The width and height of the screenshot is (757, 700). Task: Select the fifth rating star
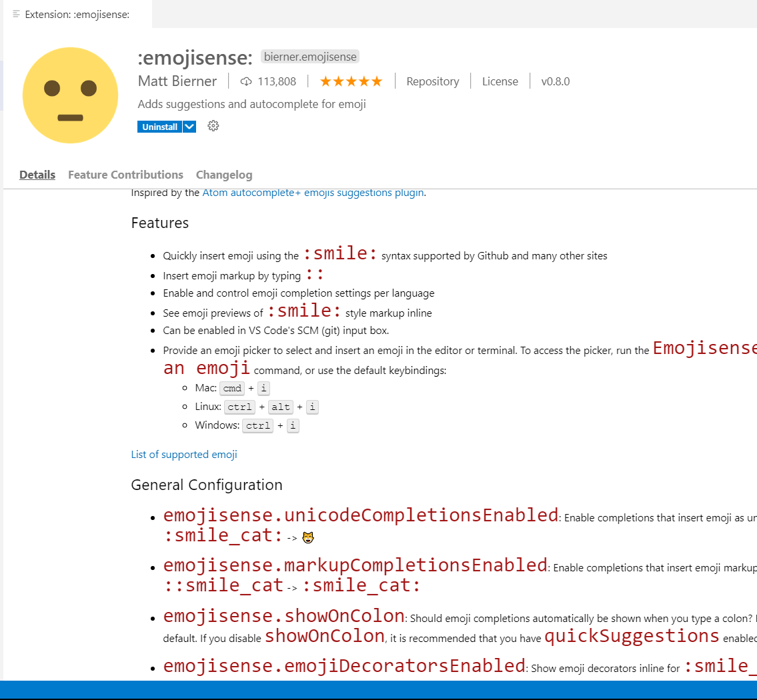[375, 81]
